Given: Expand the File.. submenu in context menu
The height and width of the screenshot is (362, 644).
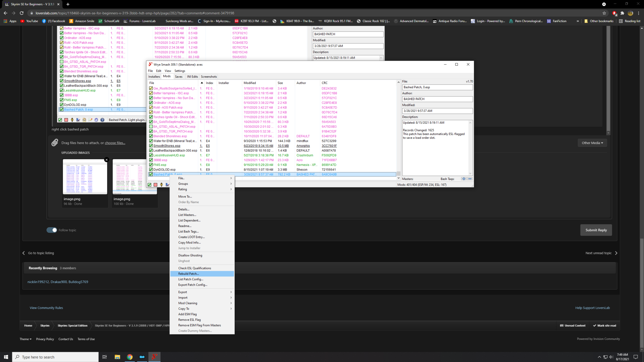Looking at the screenshot, I should pos(202,178).
